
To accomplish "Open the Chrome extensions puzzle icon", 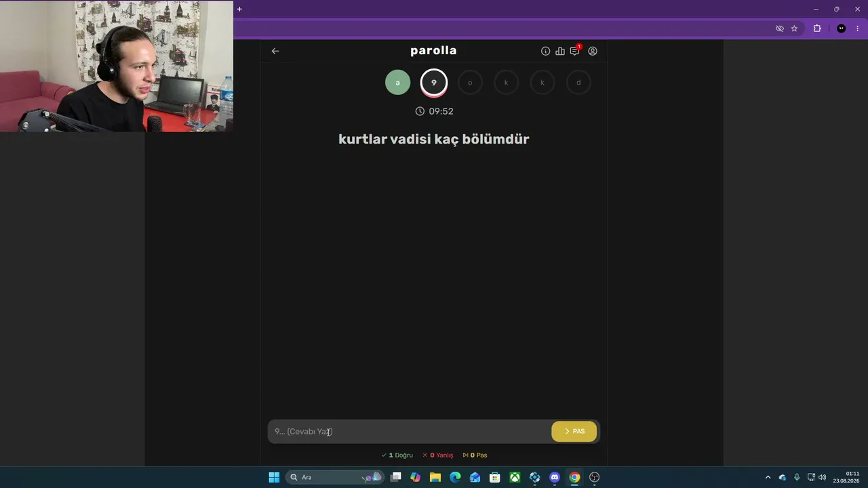I will 817,28.
